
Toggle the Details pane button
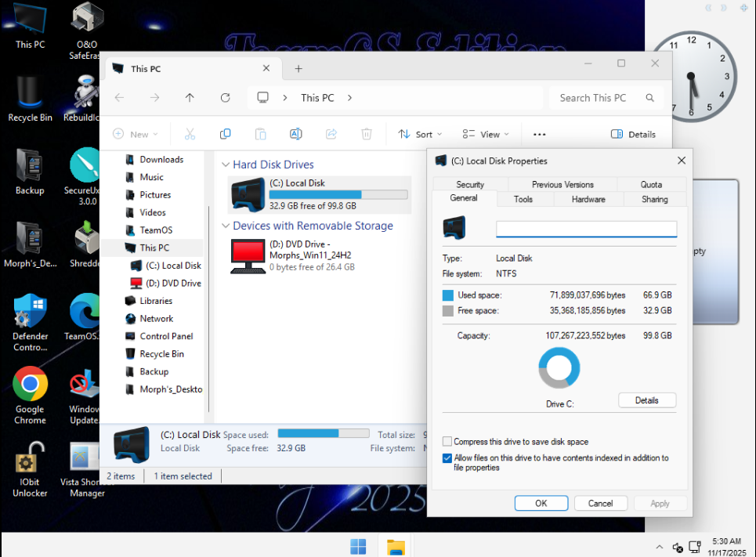pos(633,134)
